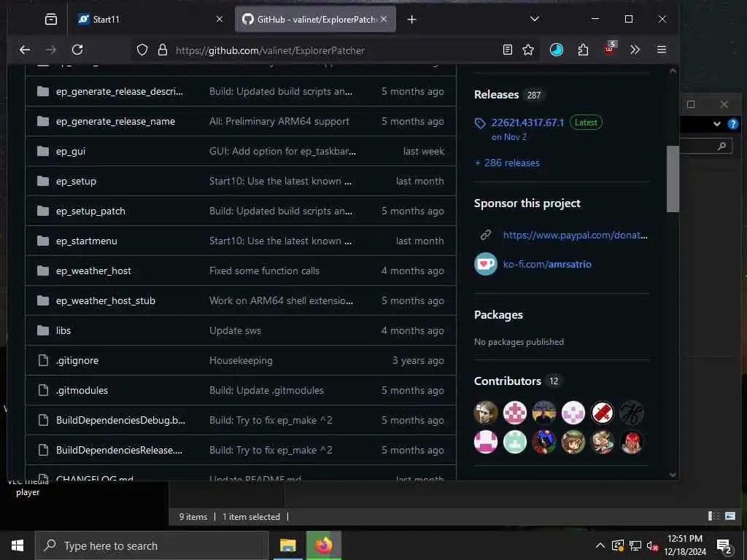Show more tools overflow chevrons
The height and width of the screenshot is (560, 747).
coord(635,50)
